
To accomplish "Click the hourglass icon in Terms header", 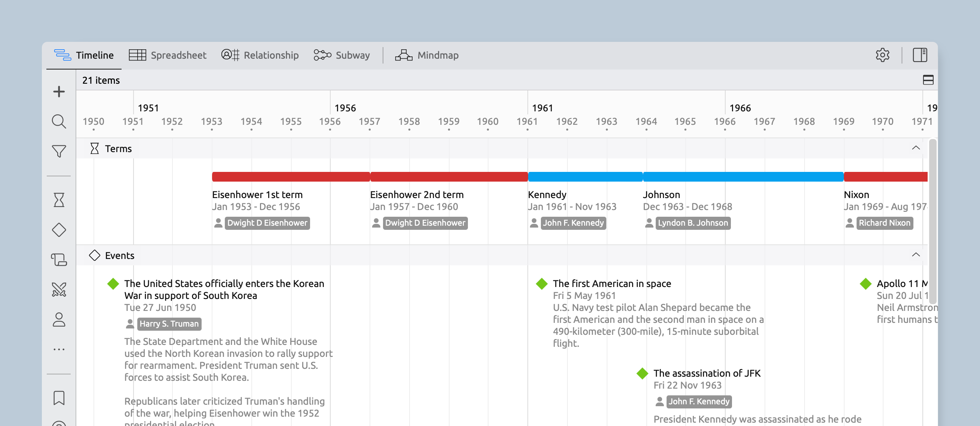I will (x=94, y=149).
